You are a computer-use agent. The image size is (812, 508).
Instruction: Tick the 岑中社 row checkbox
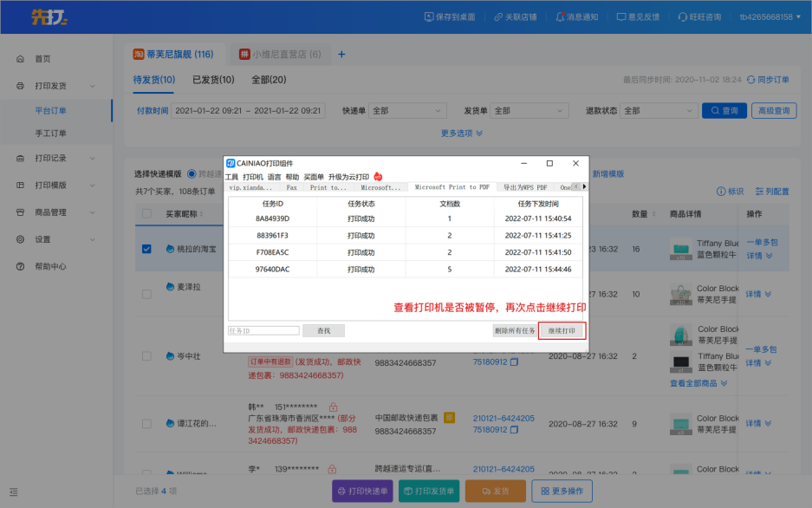click(x=146, y=356)
